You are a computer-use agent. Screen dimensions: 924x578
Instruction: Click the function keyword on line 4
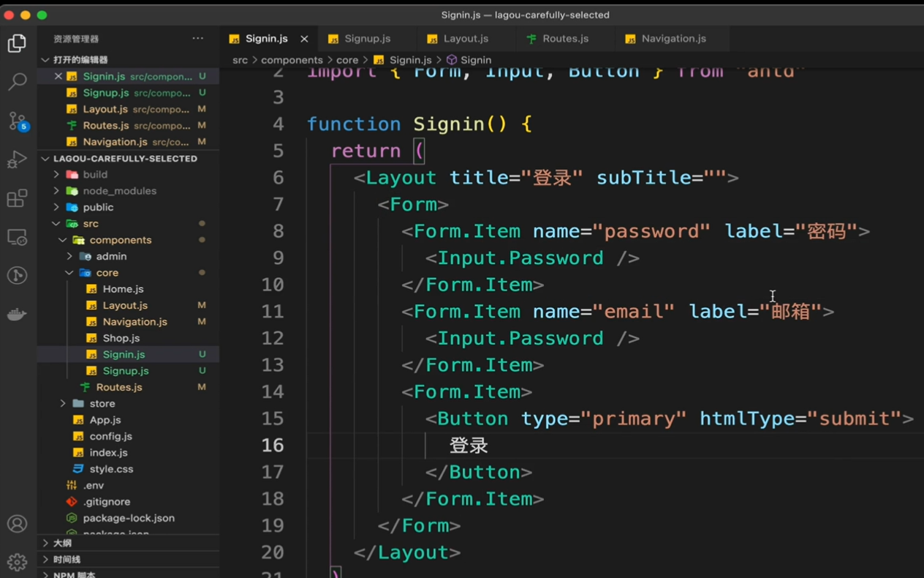(x=354, y=124)
